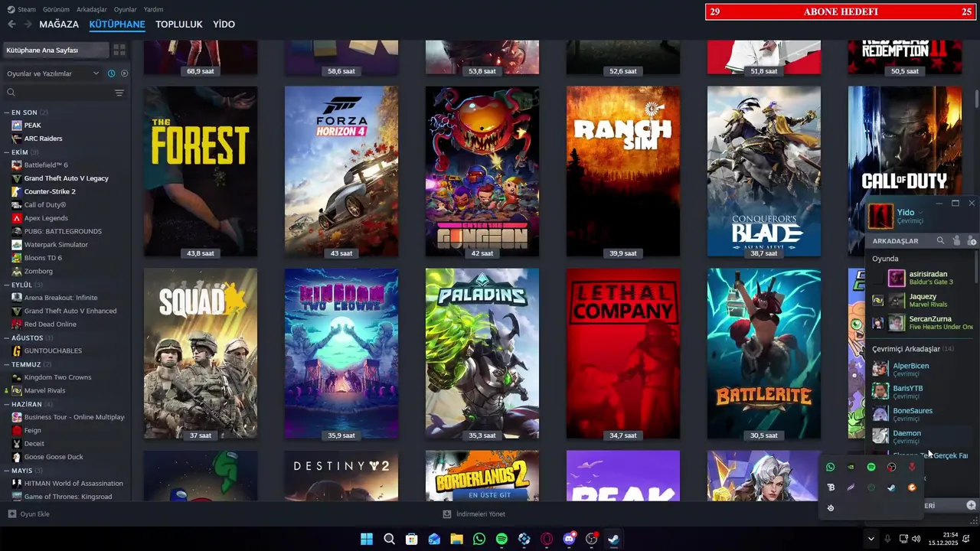Click Oyun Ekle at the bottom left

pos(29,514)
